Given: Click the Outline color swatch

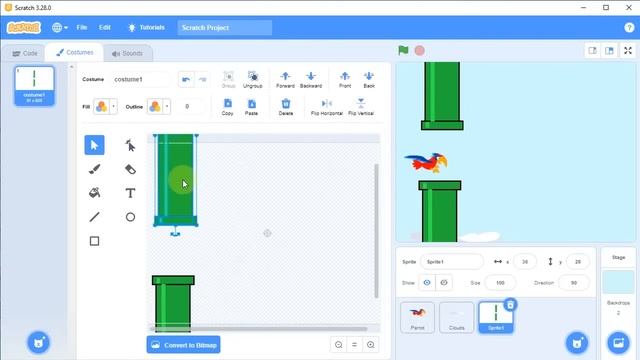Looking at the screenshot, I should pyautogui.click(x=155, y=107).
